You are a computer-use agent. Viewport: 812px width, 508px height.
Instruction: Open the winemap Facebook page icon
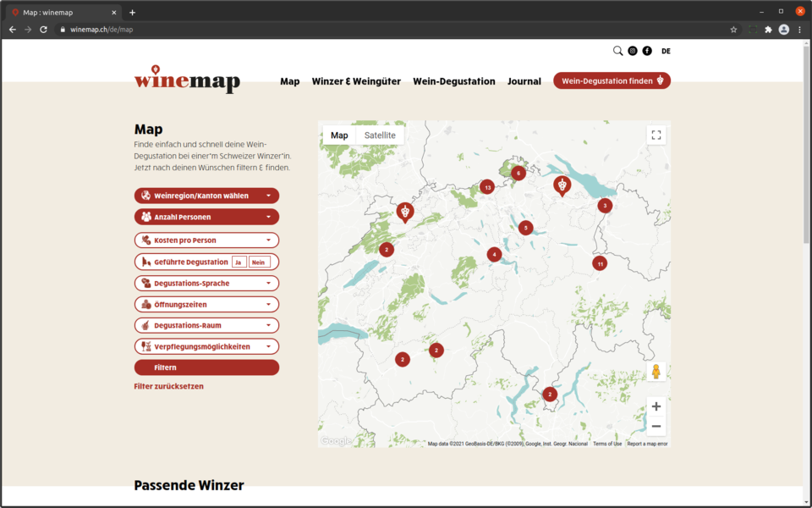coord(647,51)
